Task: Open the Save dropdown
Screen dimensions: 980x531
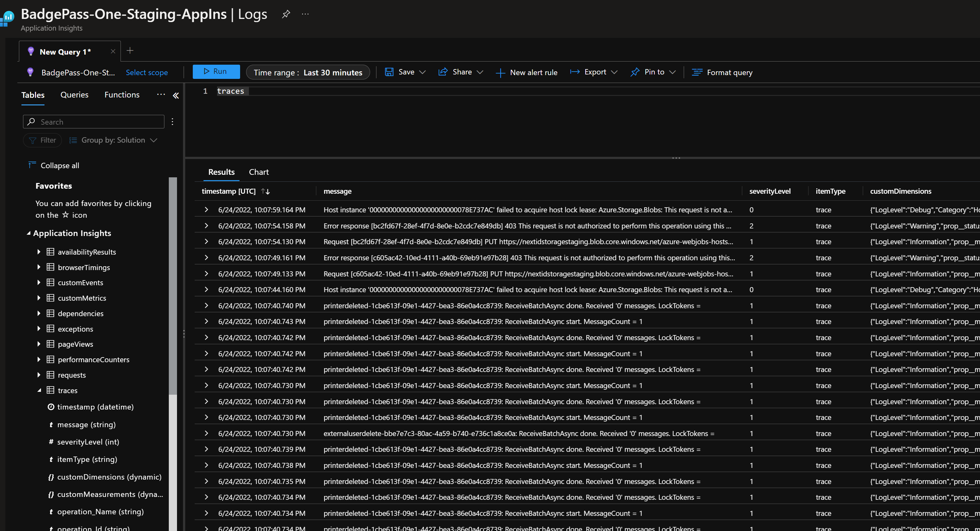Action: click(x=422, y=72)
